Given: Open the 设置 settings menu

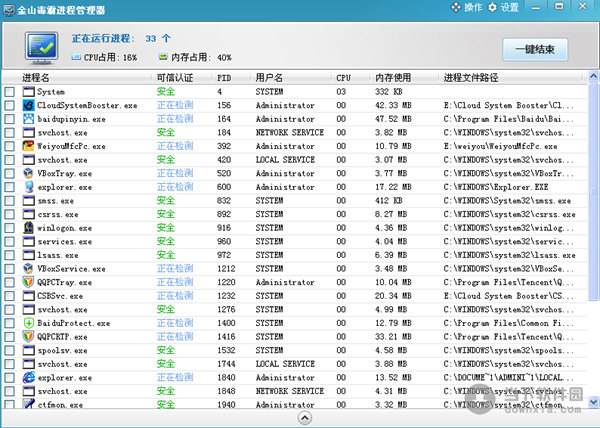Looking at the screenshot, I should coord(503,7).
